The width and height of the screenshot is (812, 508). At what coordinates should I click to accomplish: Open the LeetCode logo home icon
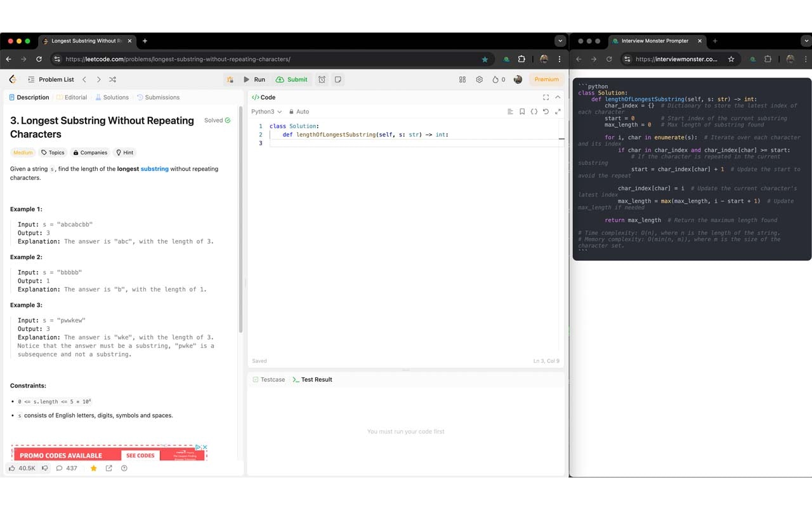point(13,79)
